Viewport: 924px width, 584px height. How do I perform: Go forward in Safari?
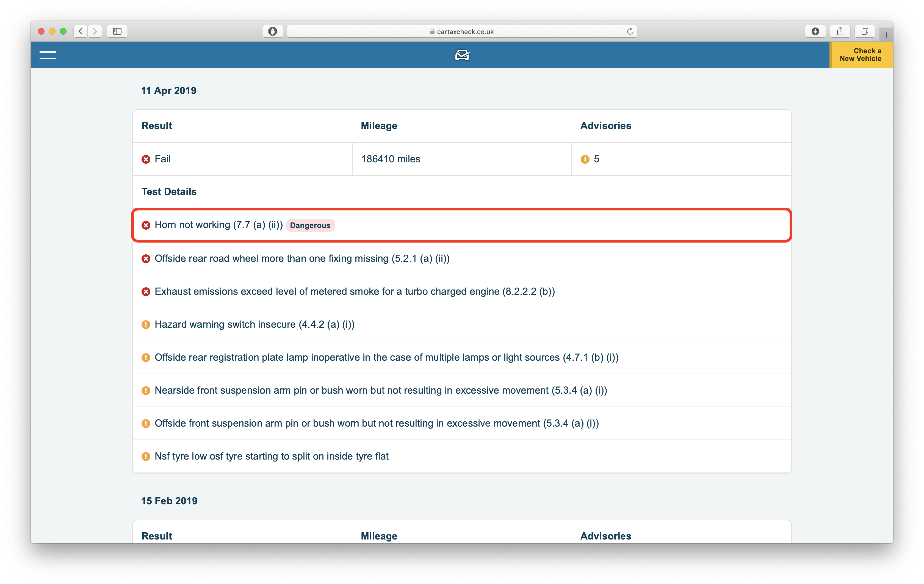click(x=95, y=31)
